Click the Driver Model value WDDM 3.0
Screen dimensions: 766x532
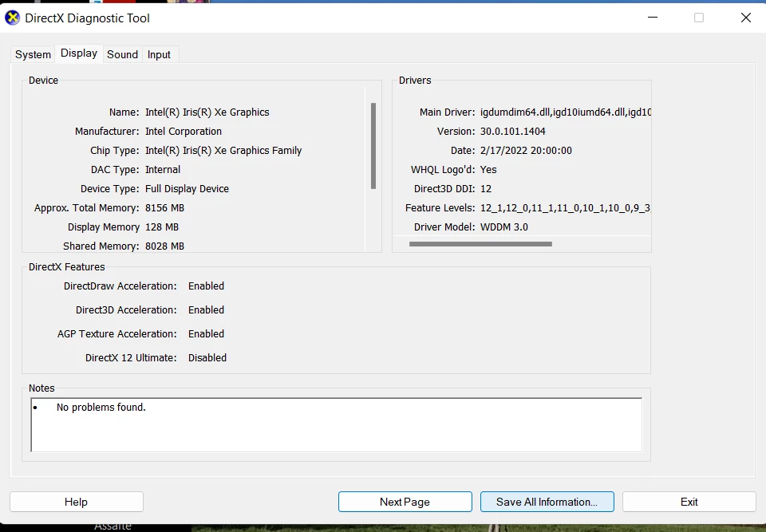tap(504, 227)
